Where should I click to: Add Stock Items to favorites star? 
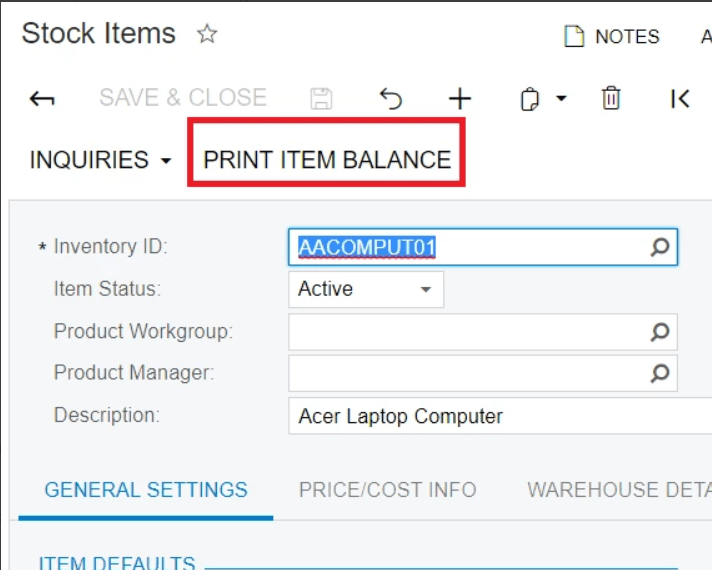click(x=207, y=34)
